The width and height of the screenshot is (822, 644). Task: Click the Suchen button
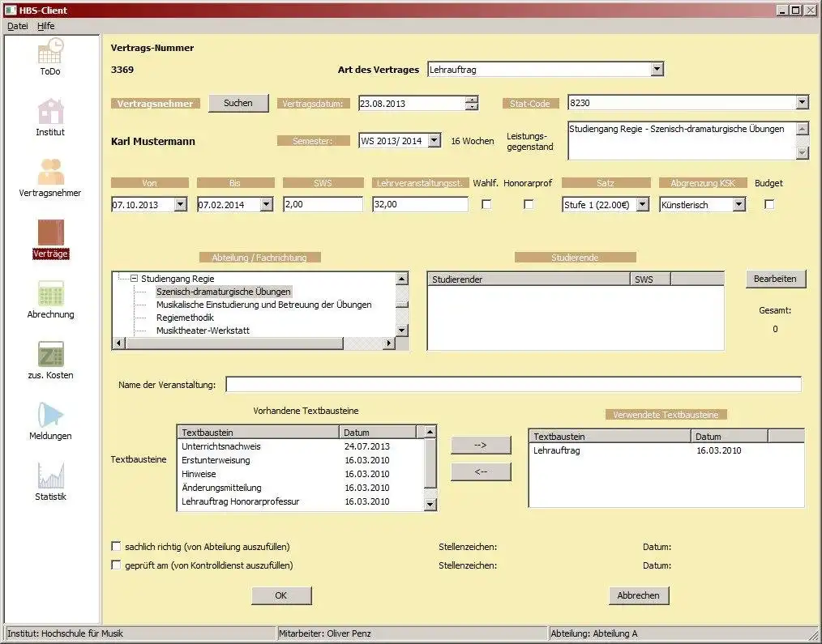[238, 103]
